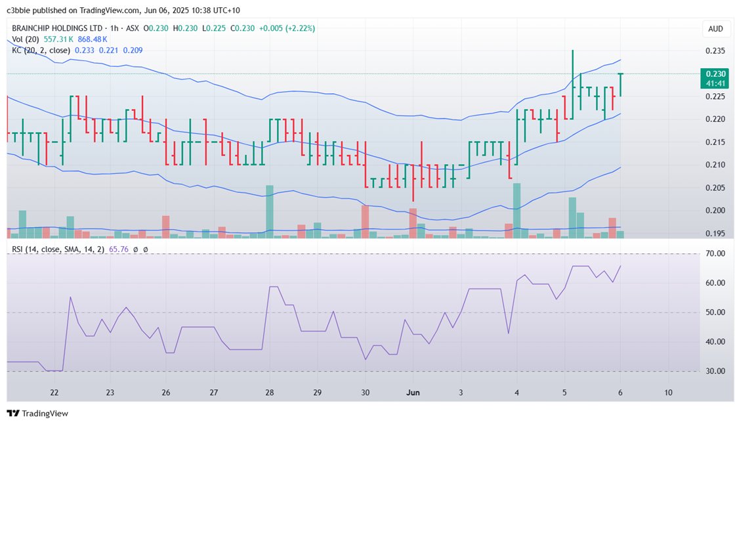Click the TradingView logo icon at the bottom

pos(13,414)
